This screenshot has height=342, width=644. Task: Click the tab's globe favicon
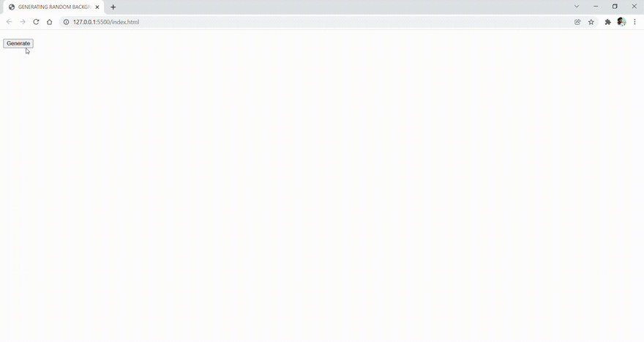tap(12, 7)
